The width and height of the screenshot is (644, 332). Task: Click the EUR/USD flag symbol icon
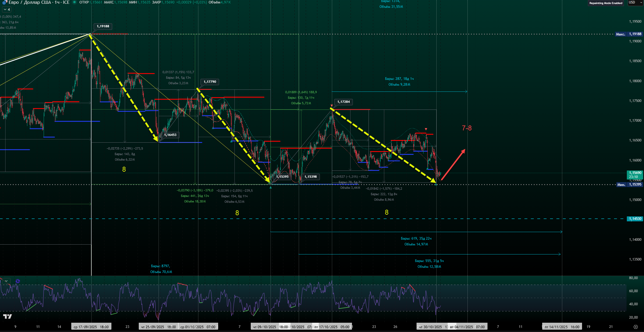[5, 2]
